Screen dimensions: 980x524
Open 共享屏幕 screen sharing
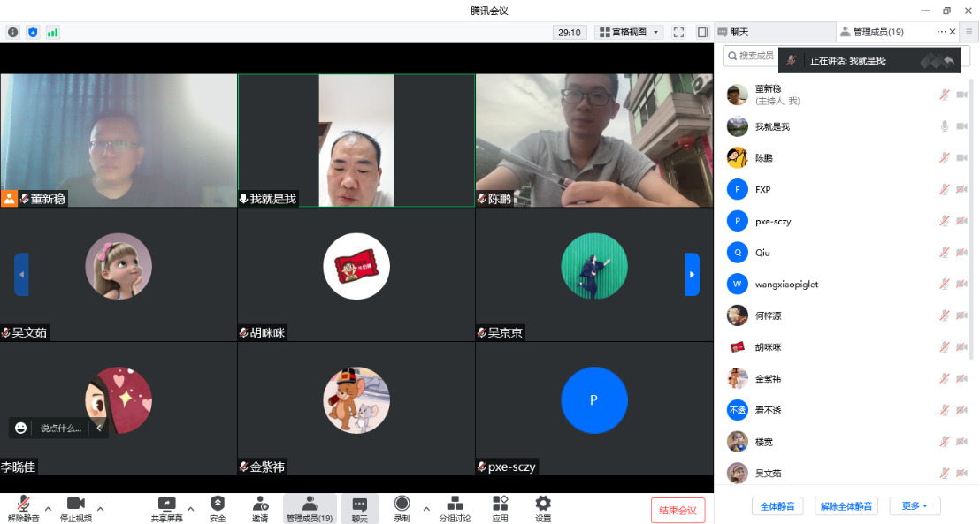pyautogui.click(x=165, y=504)
